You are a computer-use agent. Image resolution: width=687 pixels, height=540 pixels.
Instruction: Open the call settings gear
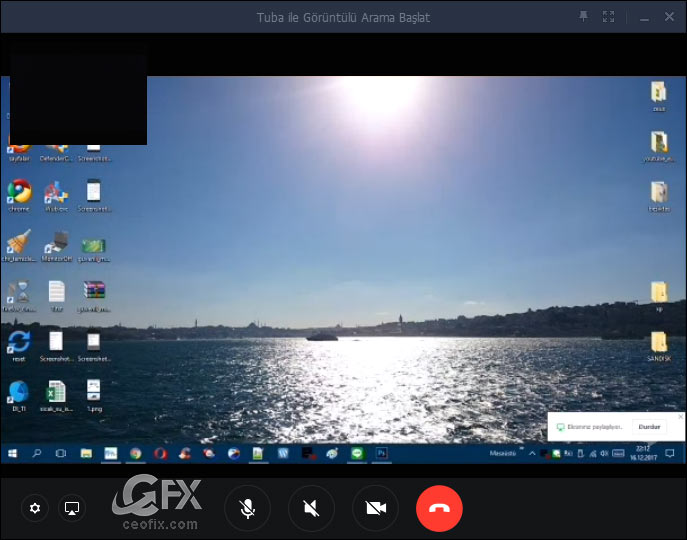[x=35, y=508]
